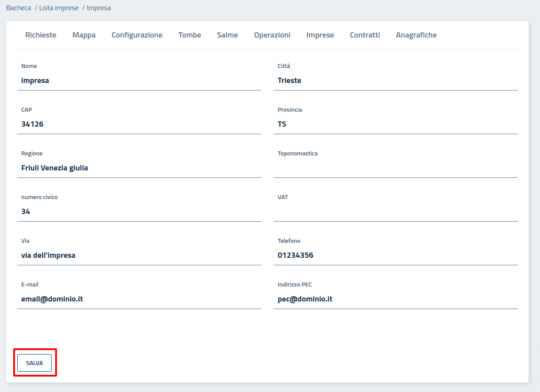Viewport: 540px width, 392px height.
Task: Click the CAP field with 34126
Action: (x=139, y=124)
